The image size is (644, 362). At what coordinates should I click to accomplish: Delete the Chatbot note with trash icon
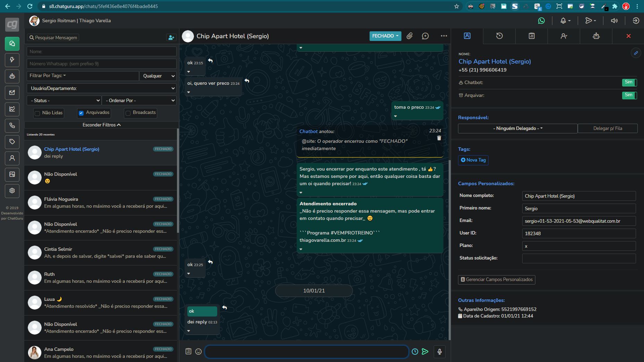tap(439, 138)
